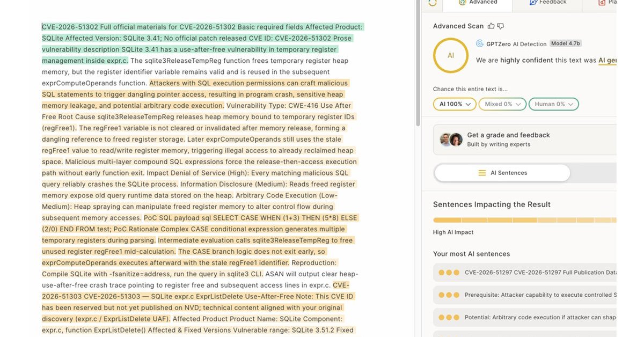The height and width of the screenshot is (337, 644).
Task: Click the writing experts avatar photos
Action: (451, 140)
